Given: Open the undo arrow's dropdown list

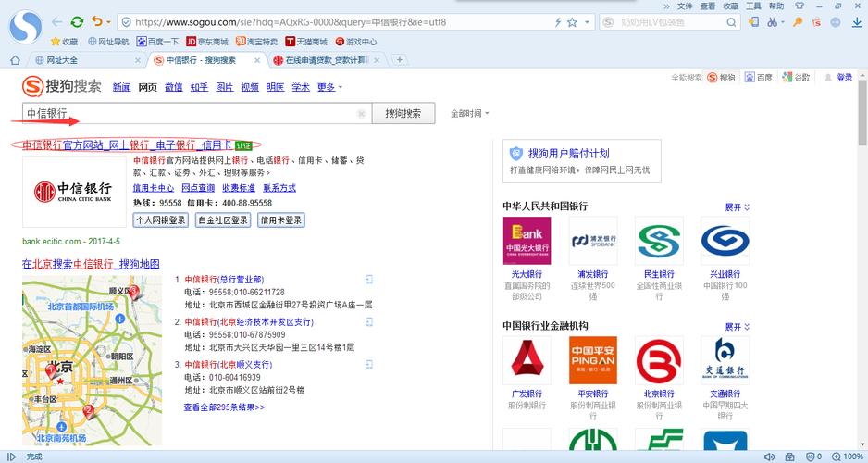Looking at the screenshot, I should pos(108,23).
